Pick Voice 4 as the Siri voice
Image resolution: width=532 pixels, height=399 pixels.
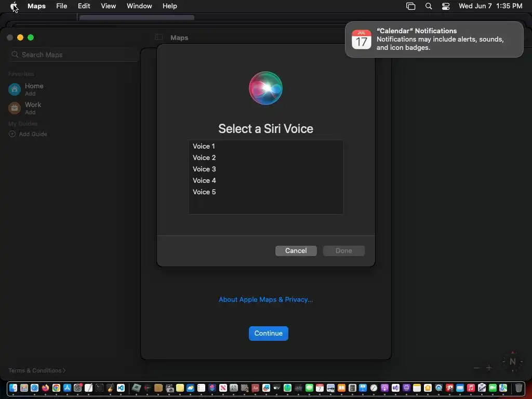tap(265, 180)
